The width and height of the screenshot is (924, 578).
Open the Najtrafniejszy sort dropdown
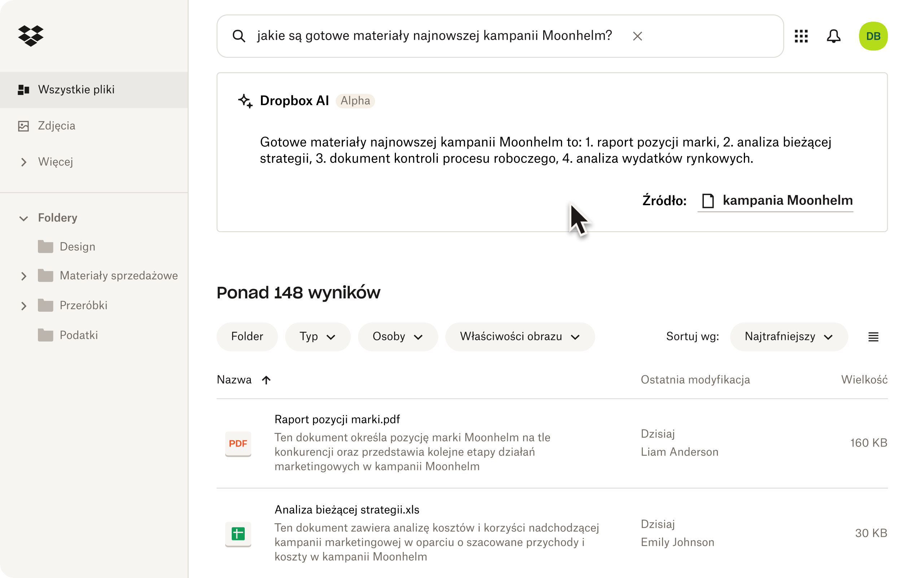coord(789,336)
